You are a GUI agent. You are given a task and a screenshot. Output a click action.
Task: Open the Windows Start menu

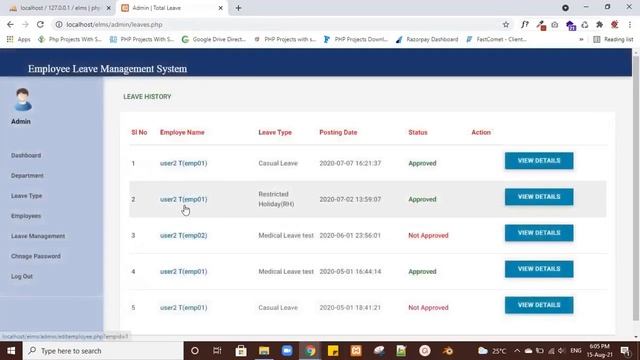(x=11, y=351)
